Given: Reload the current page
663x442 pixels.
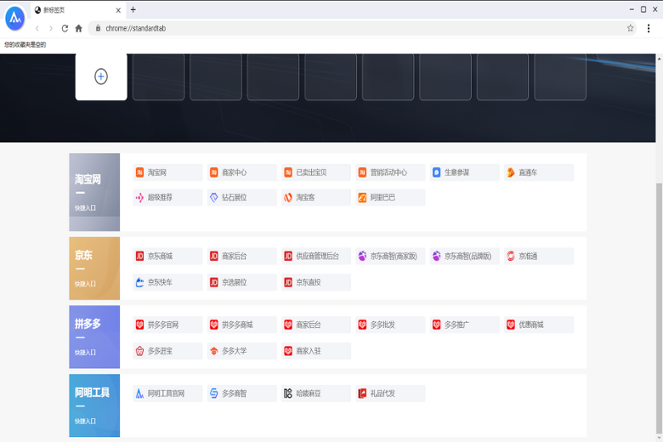Looking at the screenshot, I should 65,28.
